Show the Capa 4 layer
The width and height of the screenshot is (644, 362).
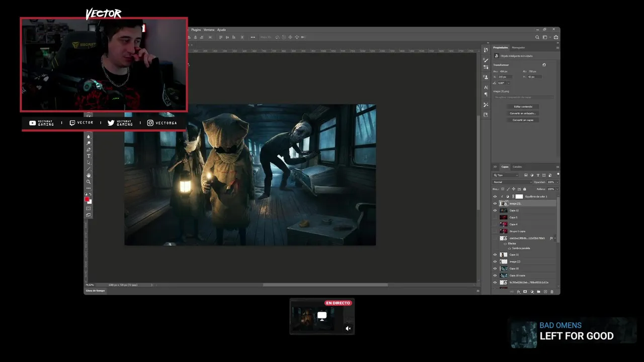click(x=495, y=224)
